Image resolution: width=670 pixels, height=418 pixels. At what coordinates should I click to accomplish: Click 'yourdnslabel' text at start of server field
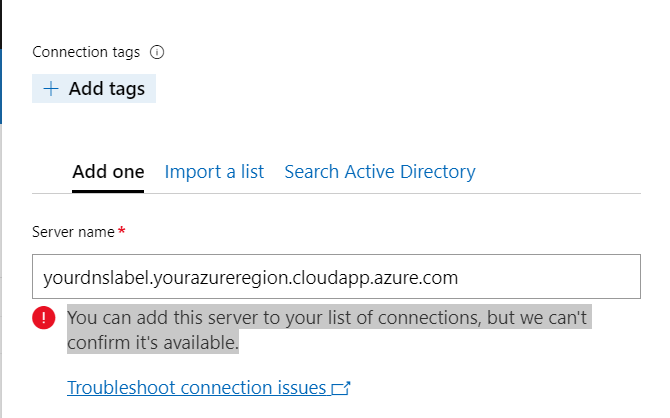(96, 278)
